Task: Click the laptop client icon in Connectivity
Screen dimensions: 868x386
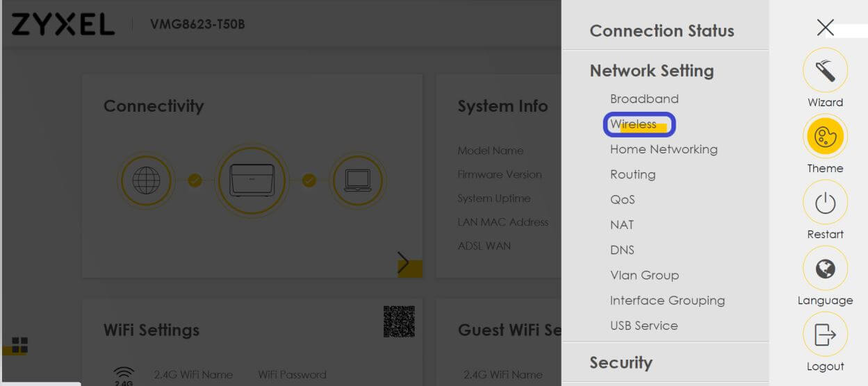Action: (x=357, y=181)
